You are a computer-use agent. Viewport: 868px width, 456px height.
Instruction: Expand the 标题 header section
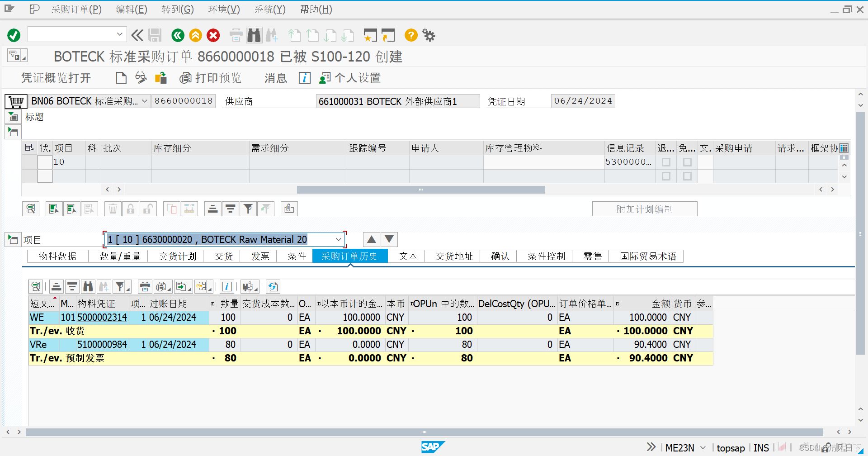pyautogui.click(x=13, y=117)
